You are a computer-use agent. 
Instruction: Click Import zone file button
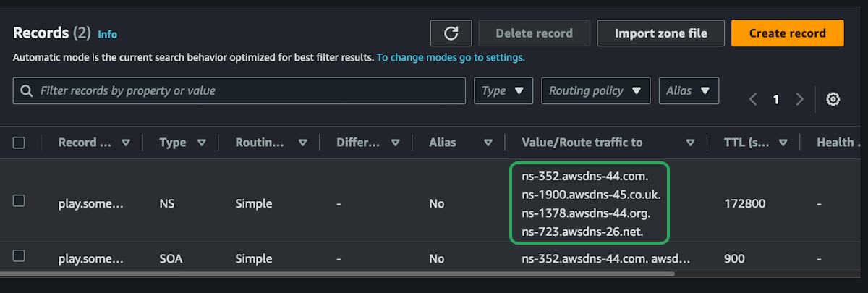[661, 33]
